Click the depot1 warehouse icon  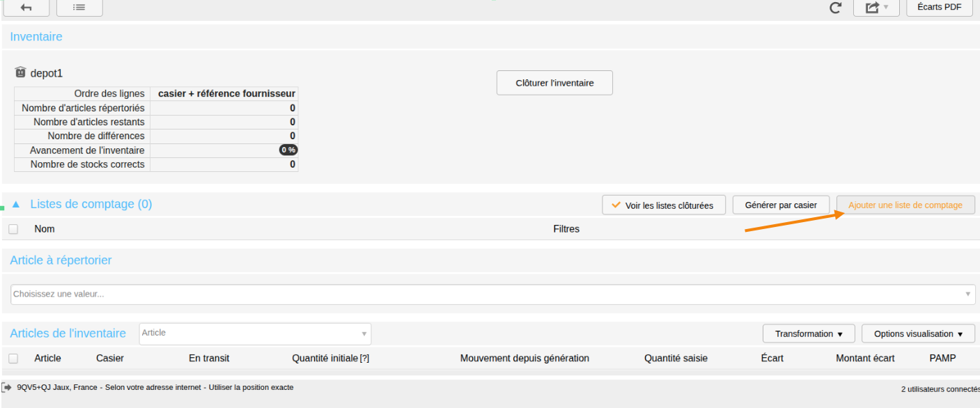click(20, 72)
